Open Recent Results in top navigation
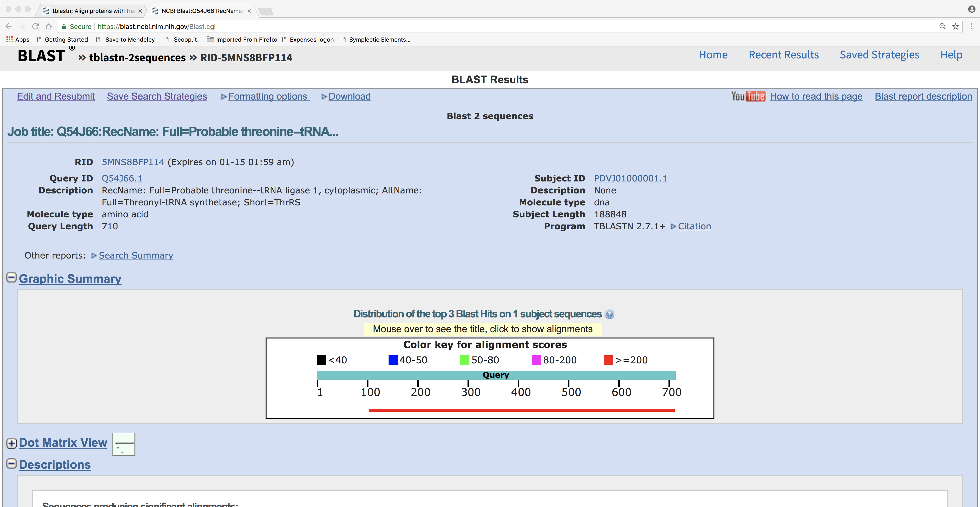Viewport: 980px width, 507px height. click(x=783, y=55)
